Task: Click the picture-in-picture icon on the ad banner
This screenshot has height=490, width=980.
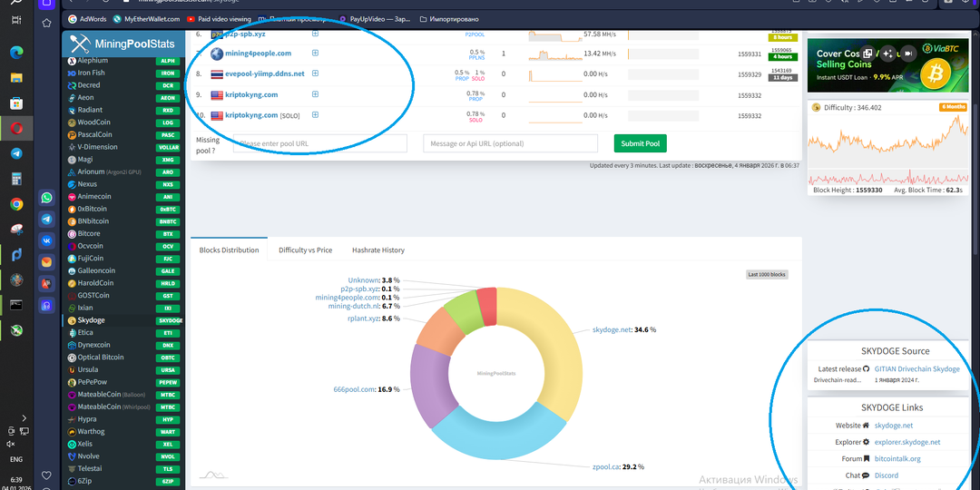Action: (x=867, y=54)
